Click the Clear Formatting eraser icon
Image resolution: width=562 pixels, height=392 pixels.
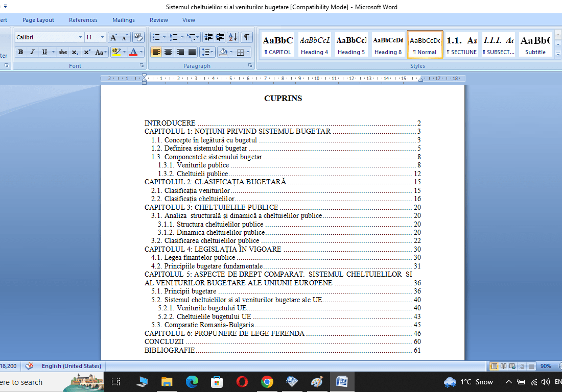[x=138, y=37]
